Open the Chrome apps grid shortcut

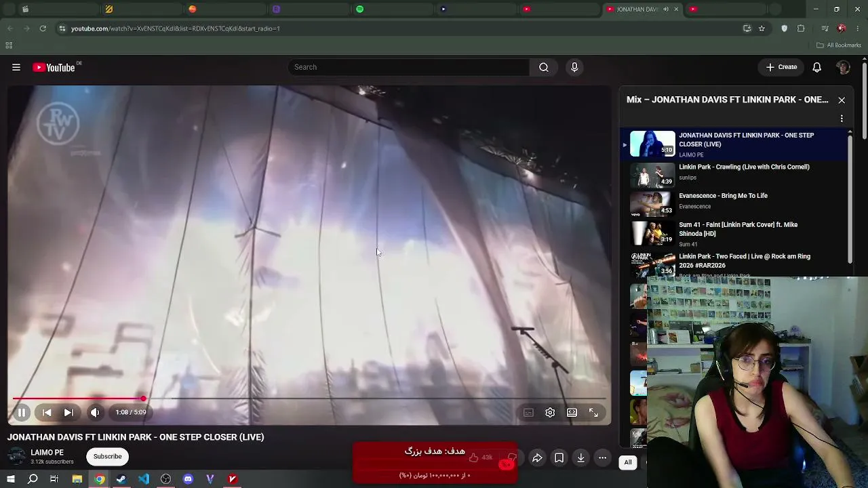[x=9, y=45]
